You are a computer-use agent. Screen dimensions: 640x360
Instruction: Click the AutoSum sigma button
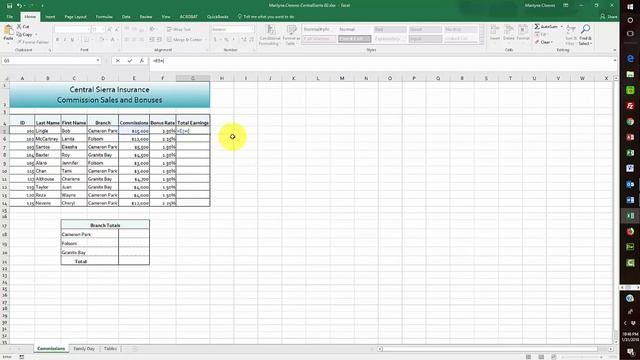click(x=546, y=27)
